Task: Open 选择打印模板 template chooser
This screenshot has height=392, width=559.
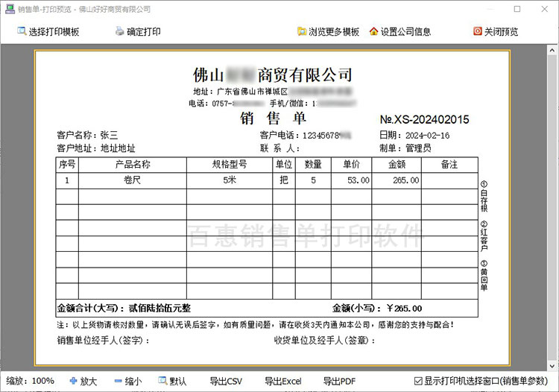Action: (x=48, y=31)
